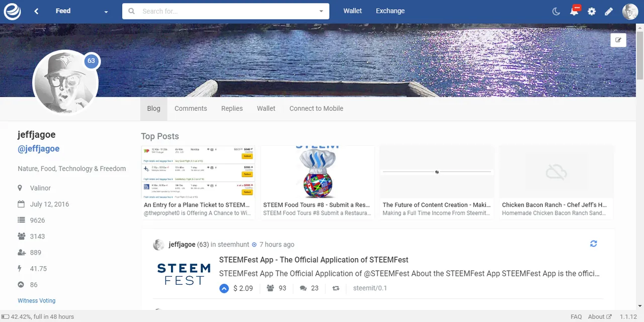Open notifications bell icon
Screen dimensions: 644x322
click(x=574, y=11)
